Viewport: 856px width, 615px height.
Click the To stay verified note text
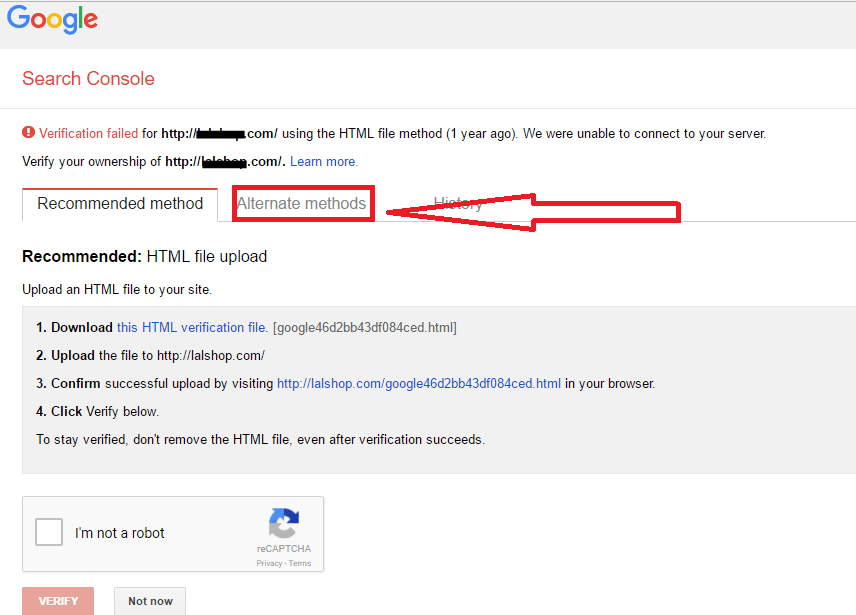point(260,439)
